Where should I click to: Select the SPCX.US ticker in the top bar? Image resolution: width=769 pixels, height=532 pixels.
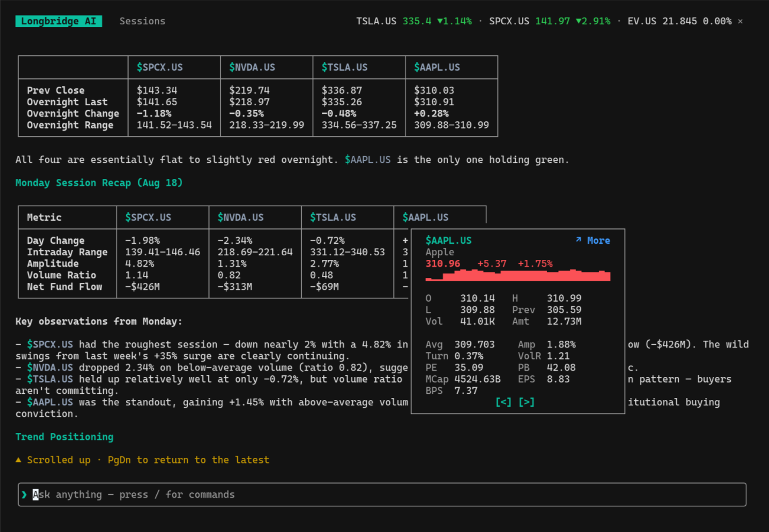549,21
